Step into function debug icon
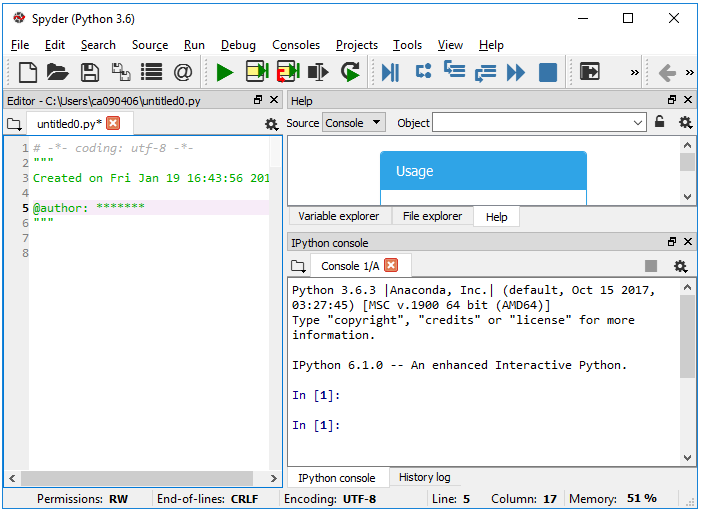 coord(455,70)
